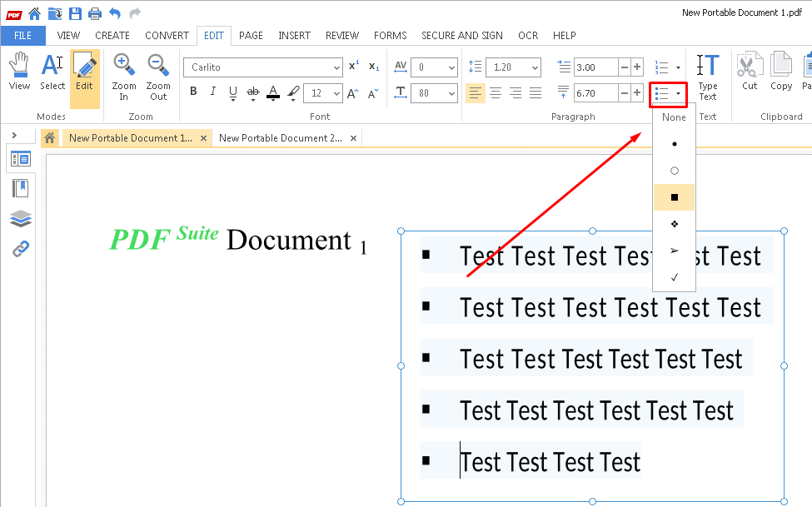812x507 pixels.
Task: Apply subscript formatting
Action: 374,67
